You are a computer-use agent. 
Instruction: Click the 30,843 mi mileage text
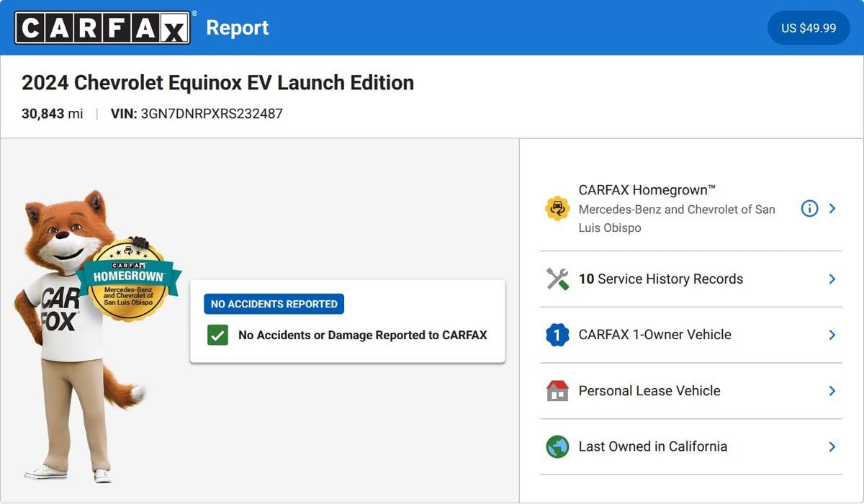coord(53,114)
